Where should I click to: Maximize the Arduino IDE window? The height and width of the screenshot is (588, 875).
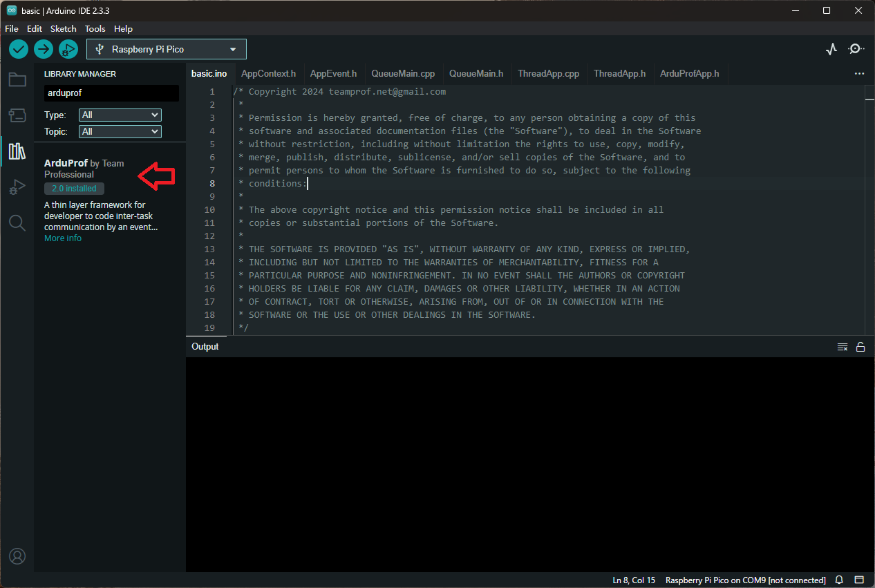[x=827, y=10]
